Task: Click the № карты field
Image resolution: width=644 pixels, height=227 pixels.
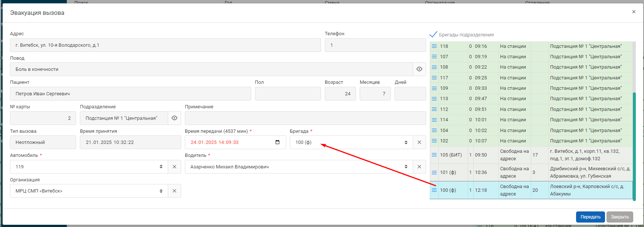Action: pos(43,118)
